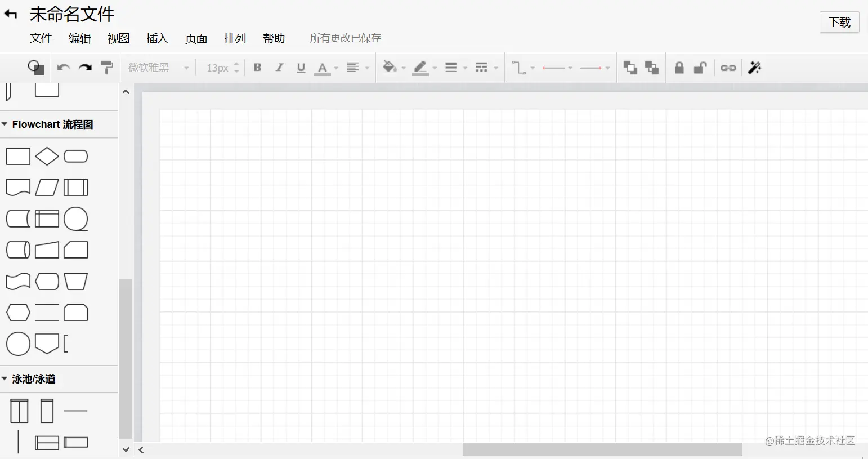
Task: Select the off-page connector shape
Action: coord(47,344)
